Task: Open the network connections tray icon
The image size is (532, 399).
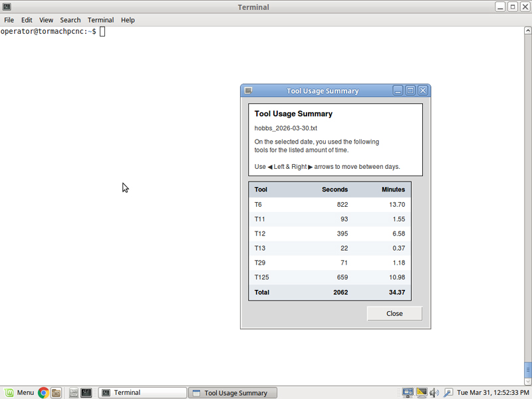Action: pos(408,392)
